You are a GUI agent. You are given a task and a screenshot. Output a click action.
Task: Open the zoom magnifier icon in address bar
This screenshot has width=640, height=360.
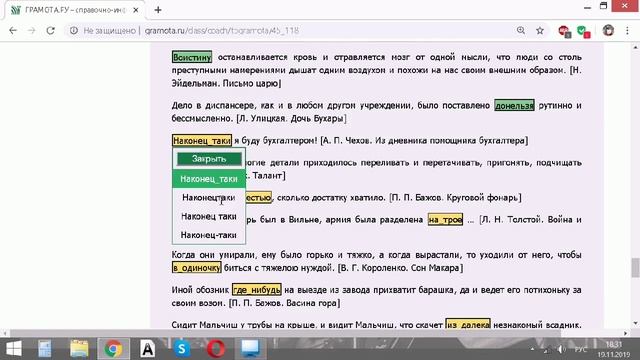[521, 31]
